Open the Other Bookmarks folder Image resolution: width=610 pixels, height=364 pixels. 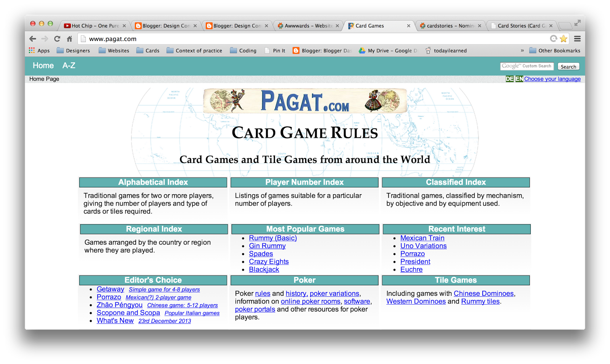[555, 50]
